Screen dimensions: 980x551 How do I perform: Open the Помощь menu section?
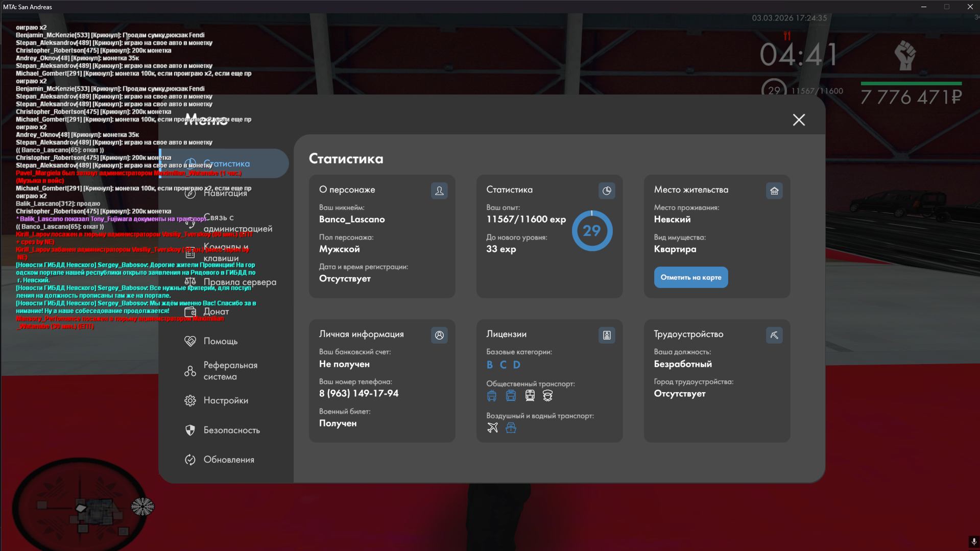tap(220, 341)
